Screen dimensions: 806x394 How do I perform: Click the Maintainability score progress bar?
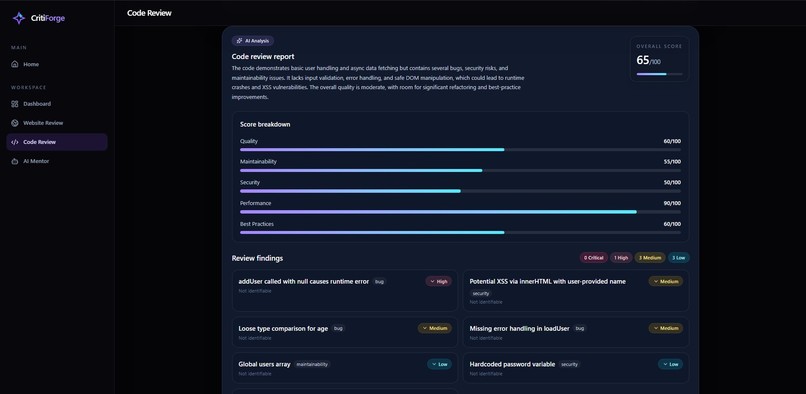[460, 170]
